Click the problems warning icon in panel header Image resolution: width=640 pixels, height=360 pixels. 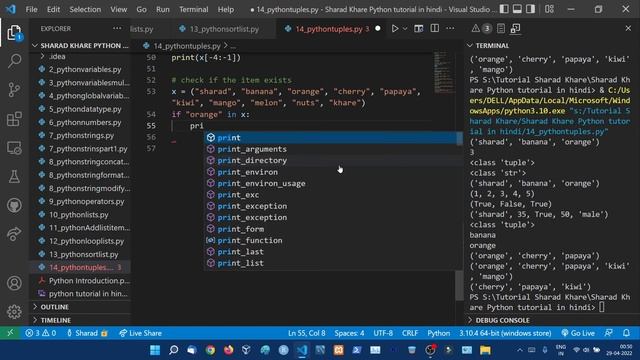tap(476, 28)
